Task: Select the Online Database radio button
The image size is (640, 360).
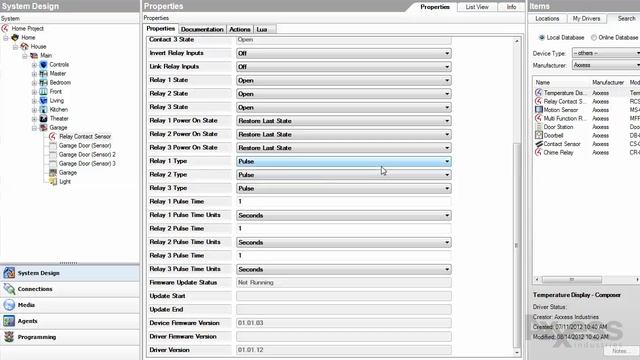Action: click(594, 38)
